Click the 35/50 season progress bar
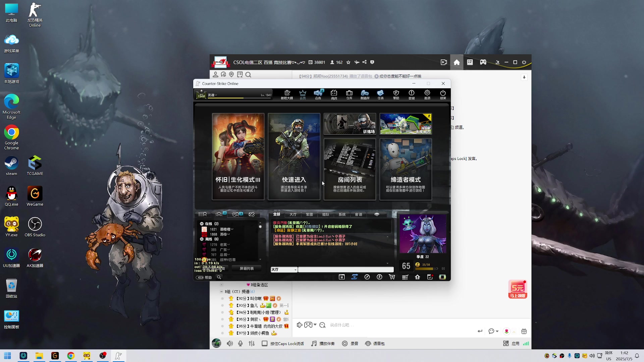The height and width of the screenshot is (362, 644). (x=427, y=268)
